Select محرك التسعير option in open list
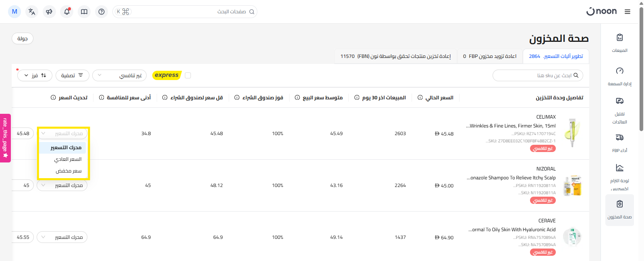Screen dimensions: 644x261 coord(63,148)
